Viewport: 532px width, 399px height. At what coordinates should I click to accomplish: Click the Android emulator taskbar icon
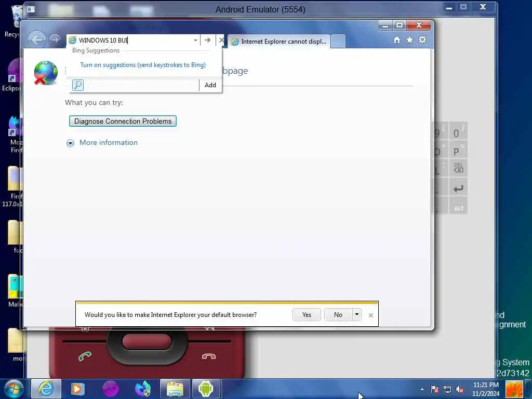point(206,389)
